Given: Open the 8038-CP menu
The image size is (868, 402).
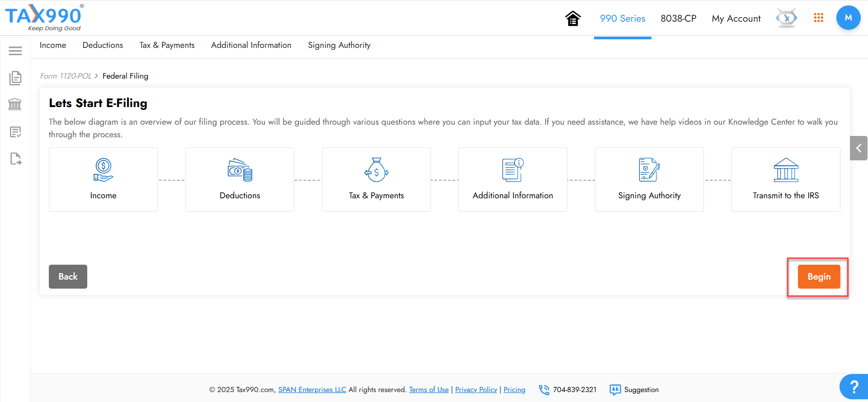Looking at the screenshot, I should click(679, 19).
